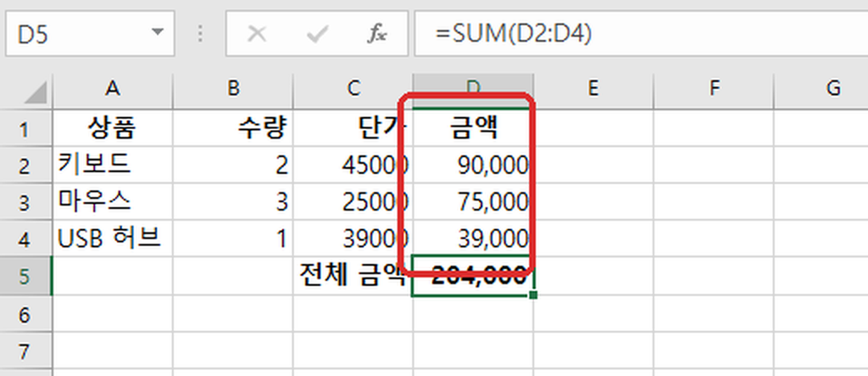Click quantity cell with value 2

[x=233, y=166]
